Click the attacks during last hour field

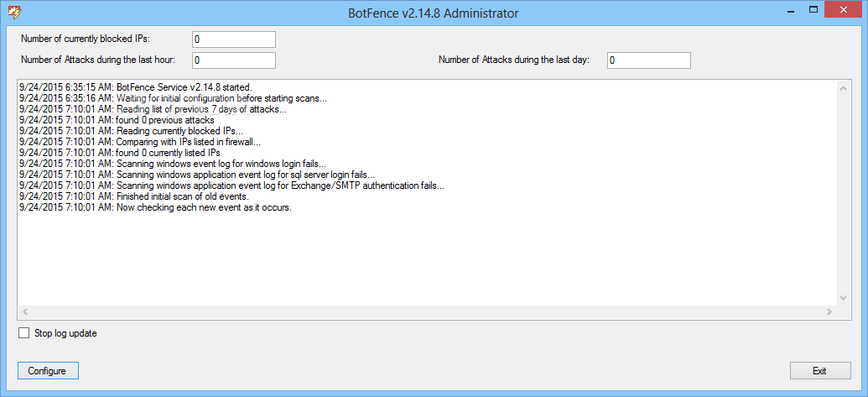click(234, 60)
